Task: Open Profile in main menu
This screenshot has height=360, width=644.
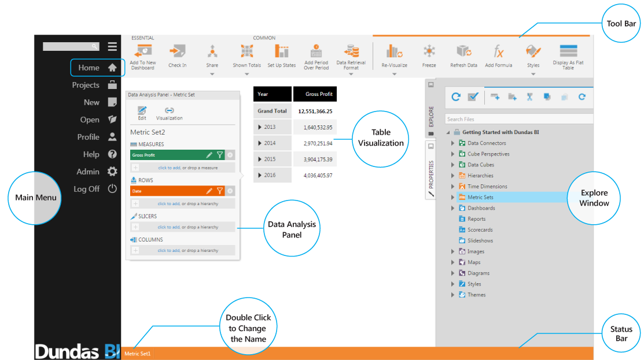Action: click(x=97, y=137)
